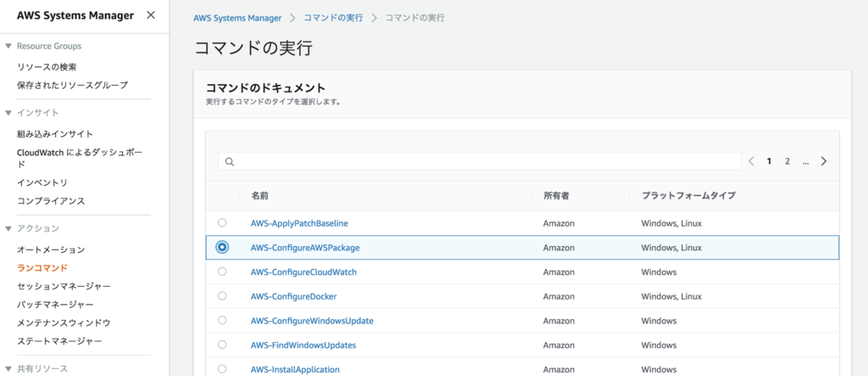This screenshot has height=376, width=868.
Task: Open メンテナンスウィンドウ in sidebar
Action: tap(64, 323)
